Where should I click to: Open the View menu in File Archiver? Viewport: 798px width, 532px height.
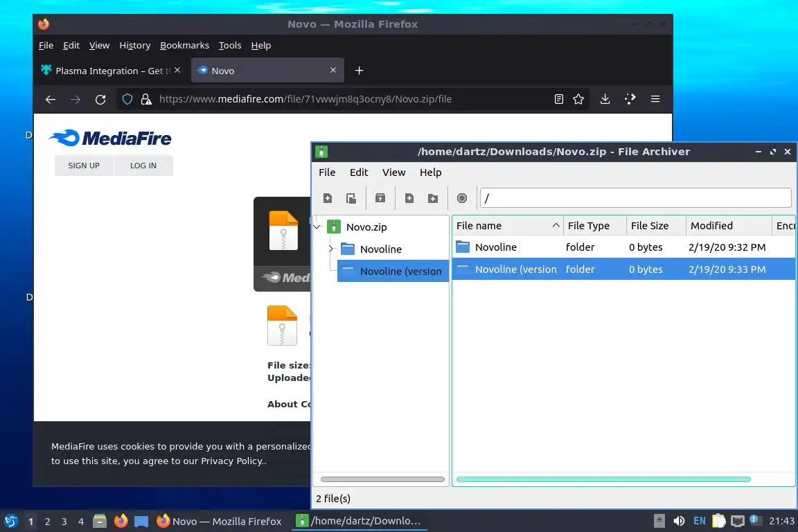click(x=394, y=172)
